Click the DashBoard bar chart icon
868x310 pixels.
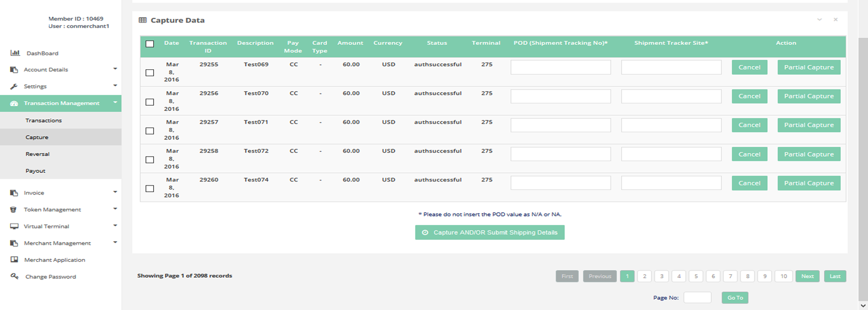(x=15, y=53)
